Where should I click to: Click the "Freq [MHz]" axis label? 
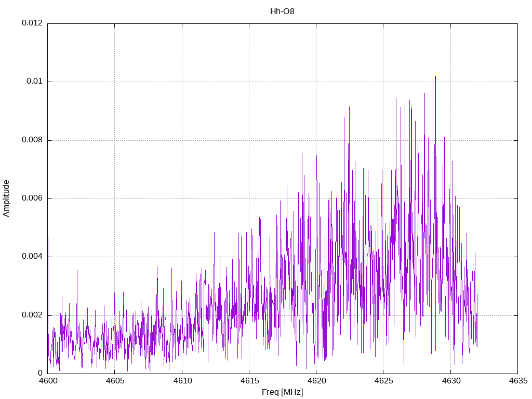[282, 392]
